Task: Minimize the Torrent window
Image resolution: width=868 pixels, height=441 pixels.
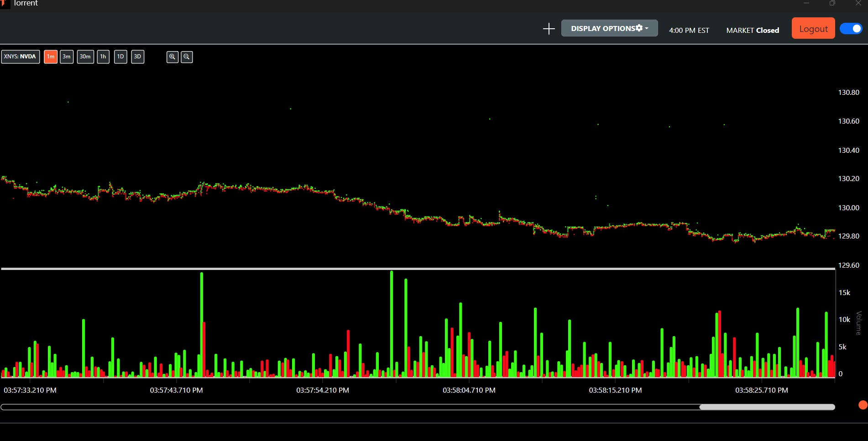Action: point(806,3)
